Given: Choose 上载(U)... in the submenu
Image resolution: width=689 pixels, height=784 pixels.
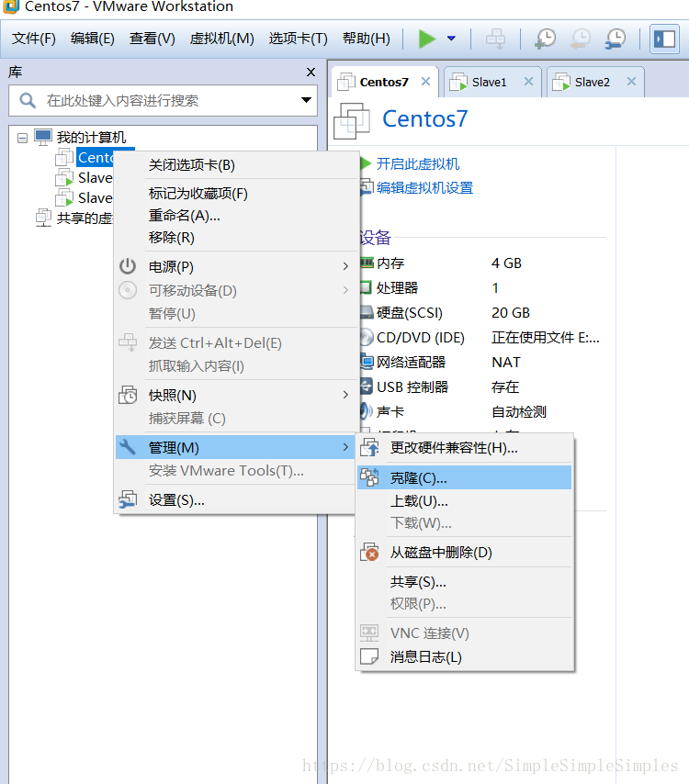Looking at the screenshot, I should click(464, 500).
